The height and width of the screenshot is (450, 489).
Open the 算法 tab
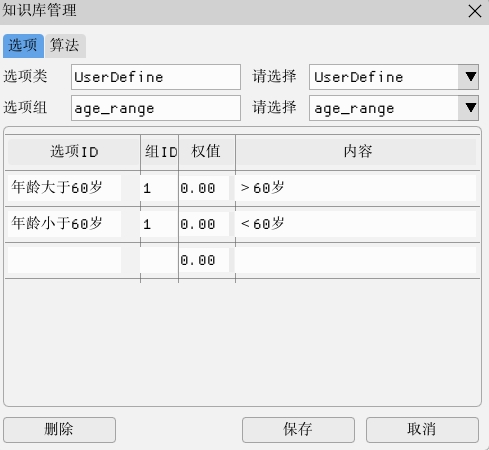coord(65,46)
